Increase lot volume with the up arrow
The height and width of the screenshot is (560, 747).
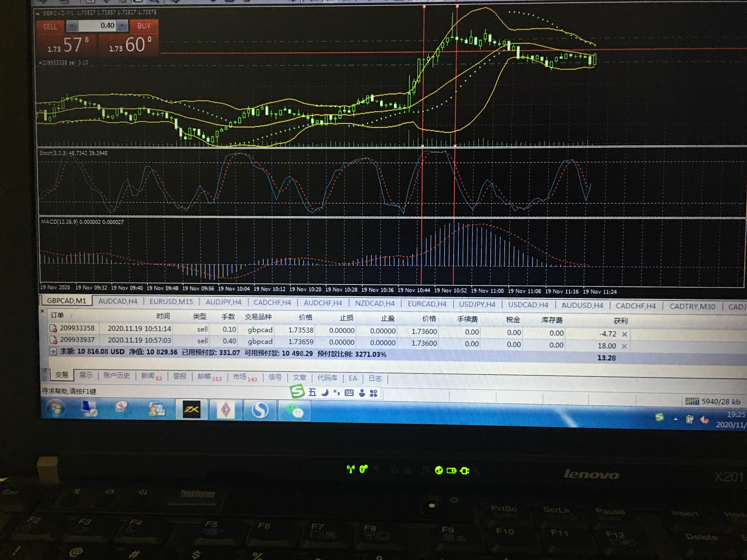pyautogui.click(x=122, y=25)
